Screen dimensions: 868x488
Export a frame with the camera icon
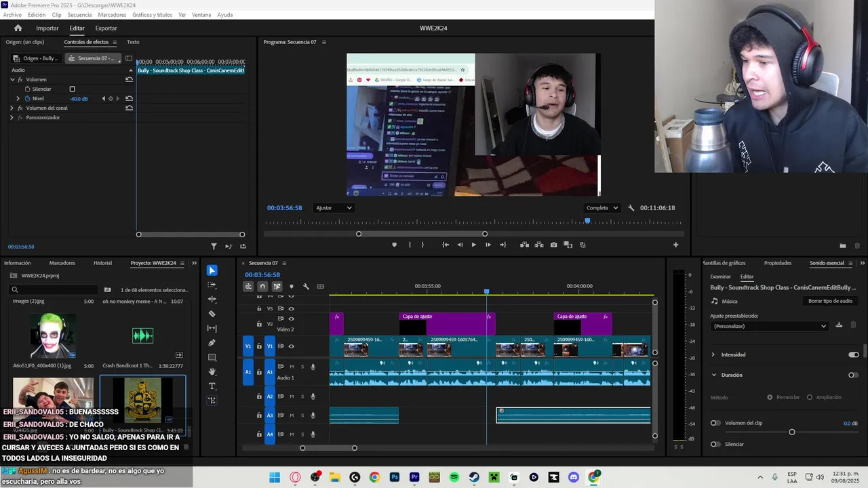click(554, 245)
